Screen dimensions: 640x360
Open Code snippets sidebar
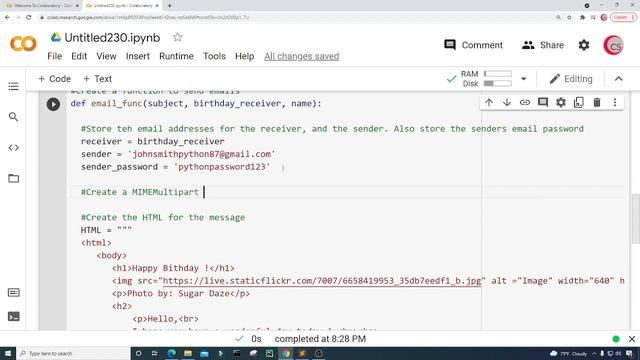tap(13, 148)
